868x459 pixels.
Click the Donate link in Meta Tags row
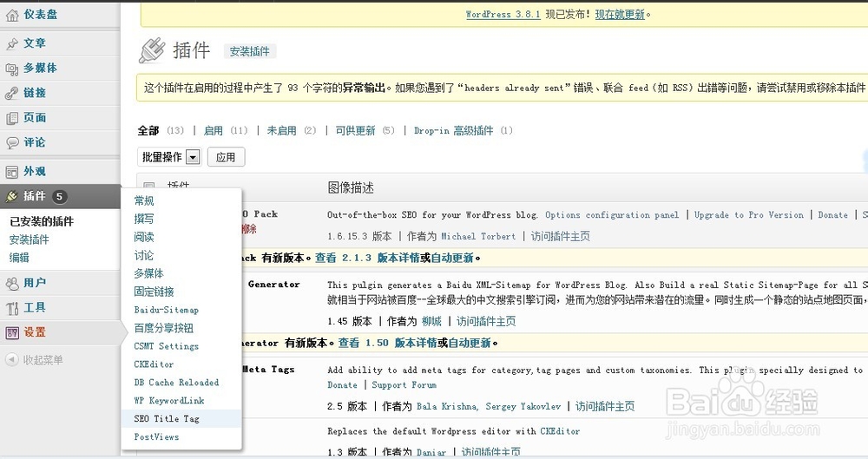coord(342,384)
